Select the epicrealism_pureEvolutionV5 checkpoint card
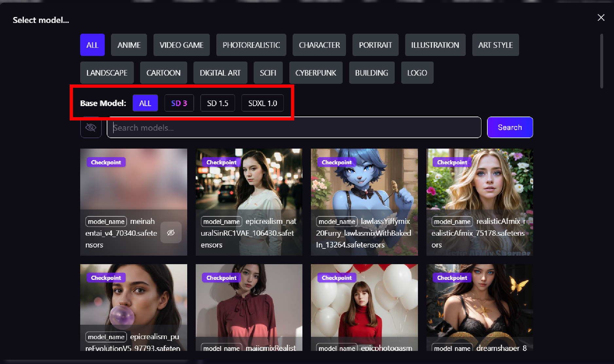This screenshot has width=614, height=364. tap(134, 307)
